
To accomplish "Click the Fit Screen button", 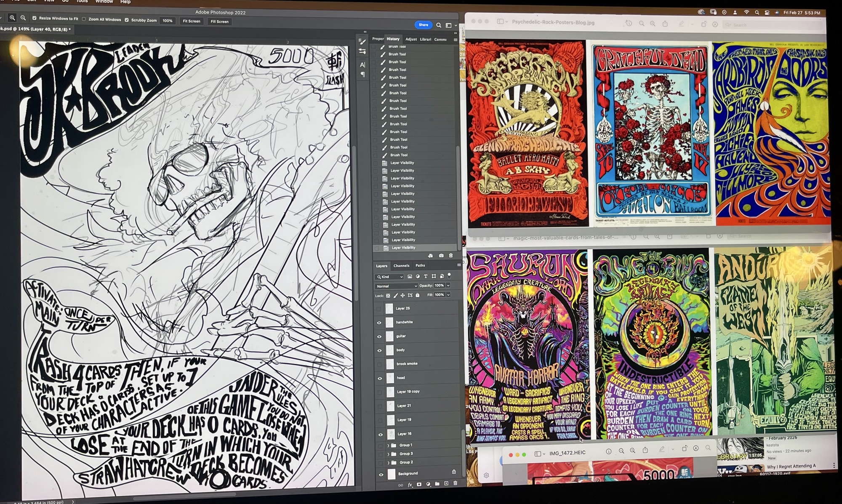I will pyautogui.click(x=191, y=21).
